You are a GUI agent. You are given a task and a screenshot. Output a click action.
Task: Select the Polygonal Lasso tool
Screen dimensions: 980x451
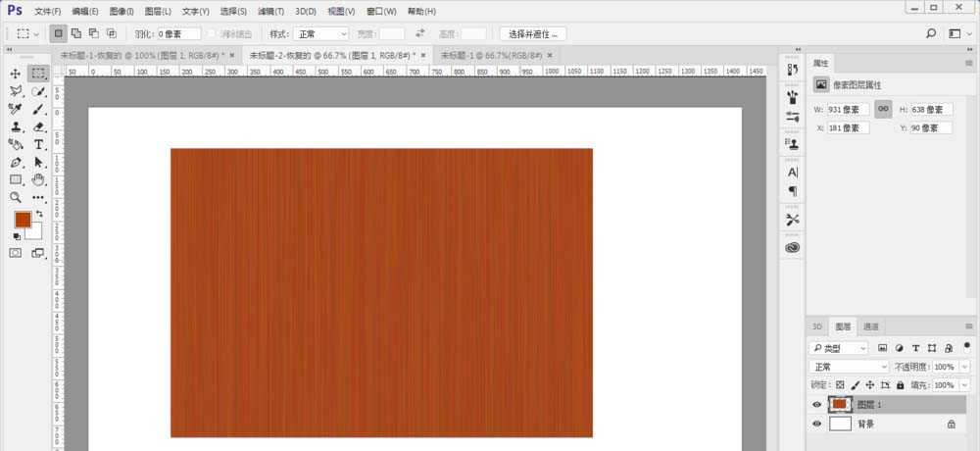click(16, 91)
